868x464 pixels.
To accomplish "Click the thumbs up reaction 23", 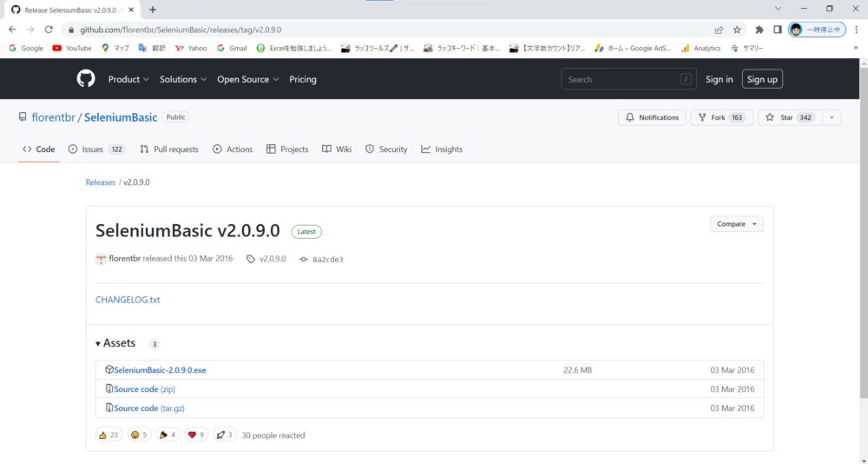I will [x=108, y=435].
